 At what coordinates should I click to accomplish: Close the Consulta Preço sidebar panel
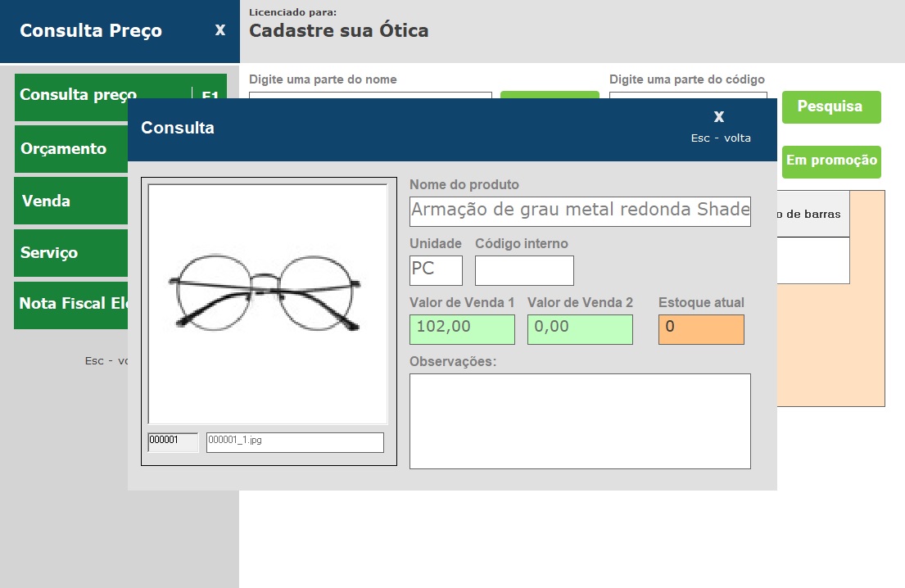pos(219,30)
